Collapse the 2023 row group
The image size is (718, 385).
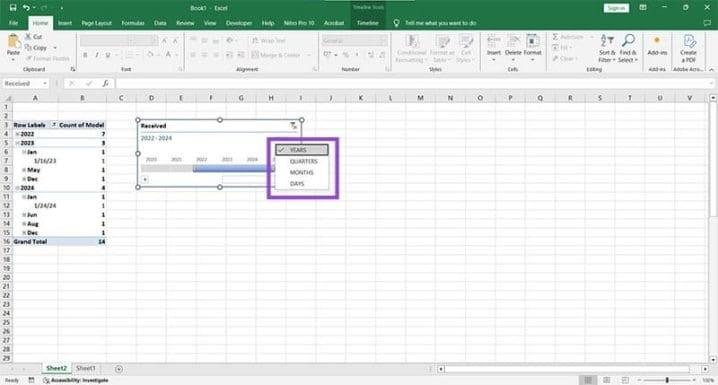17,143
